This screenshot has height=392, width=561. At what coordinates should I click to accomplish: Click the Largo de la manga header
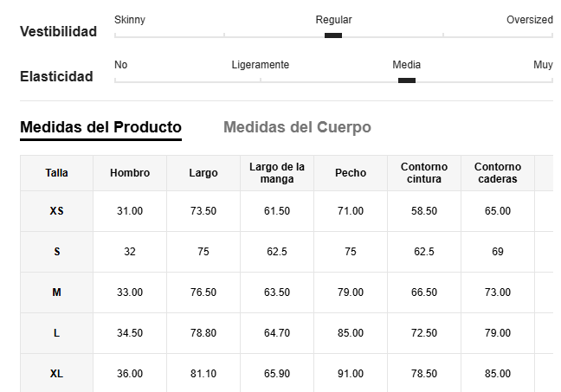point(277,173)
